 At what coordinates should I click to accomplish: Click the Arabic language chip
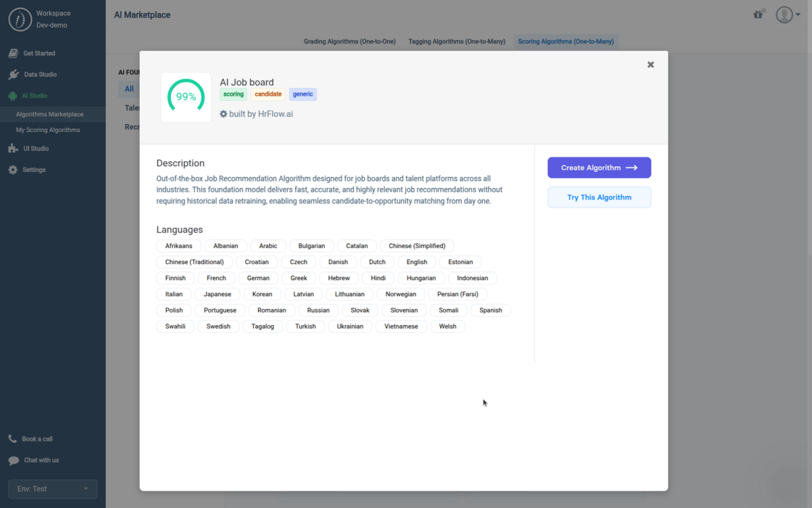click(x=268, y=246)
